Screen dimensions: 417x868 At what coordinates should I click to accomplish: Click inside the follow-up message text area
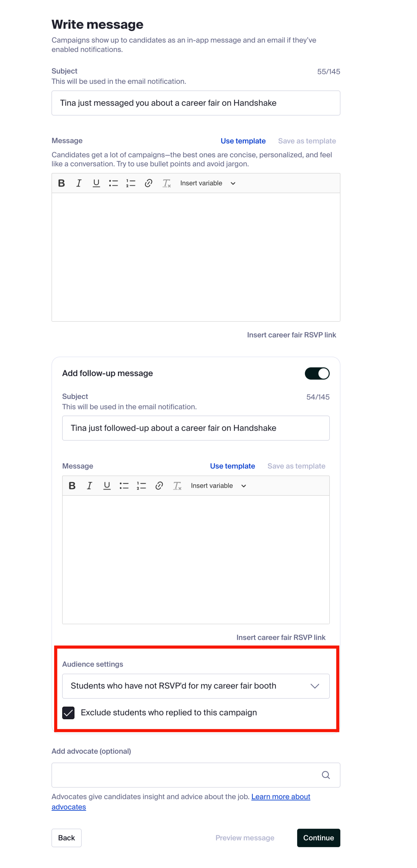[196, 559]
